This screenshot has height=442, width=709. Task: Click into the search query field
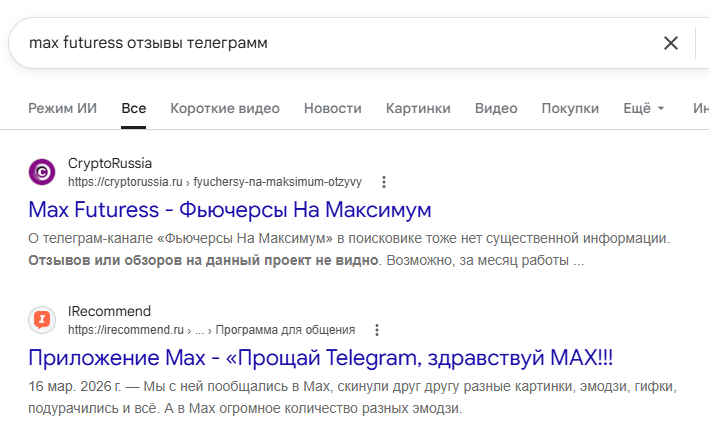pyautogui.click(x=335, y=43)
